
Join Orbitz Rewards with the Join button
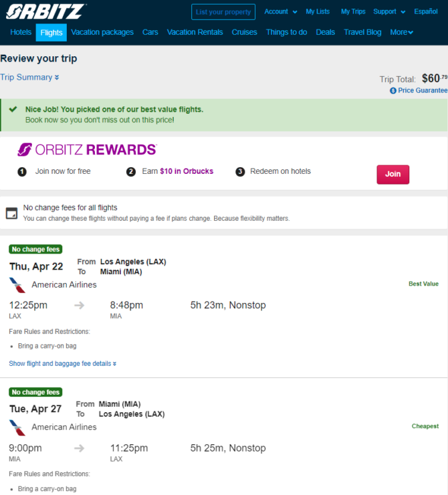pyautogui.click(x=393, y=175)
